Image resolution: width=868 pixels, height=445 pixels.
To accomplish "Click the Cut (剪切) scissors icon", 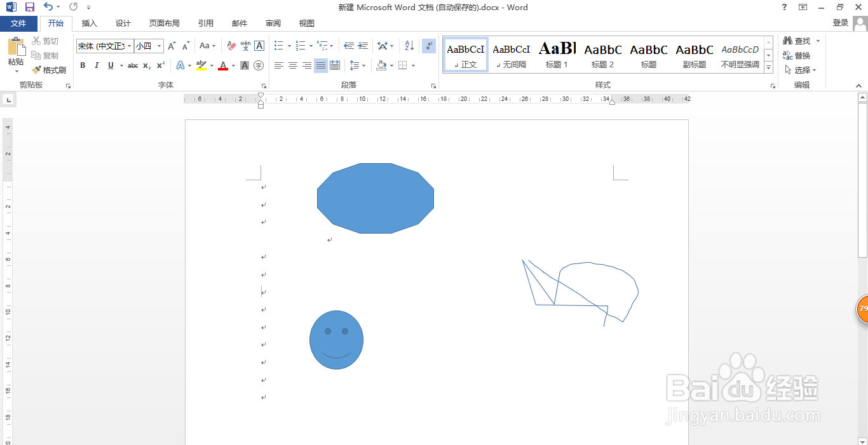I will click(x=37, y=41).
